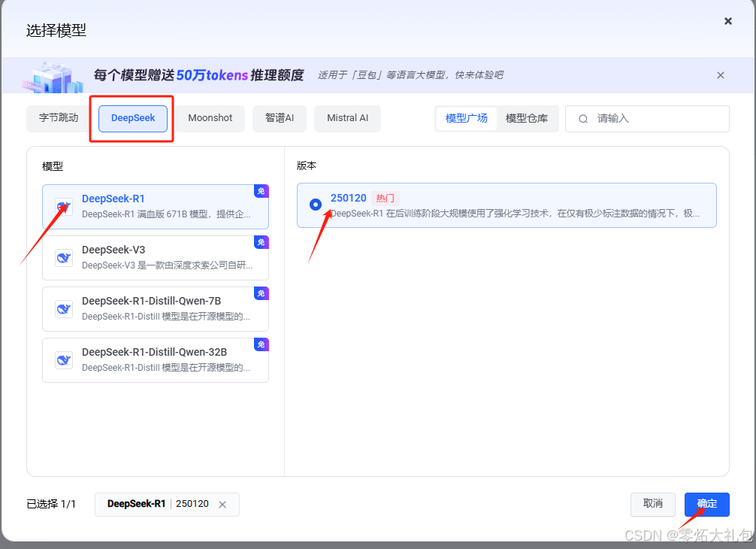The width and height of the screenshot is (756, 549).
Task: Click the 适用于「豆包」等语言大模型 banner text
Action: 410,75
